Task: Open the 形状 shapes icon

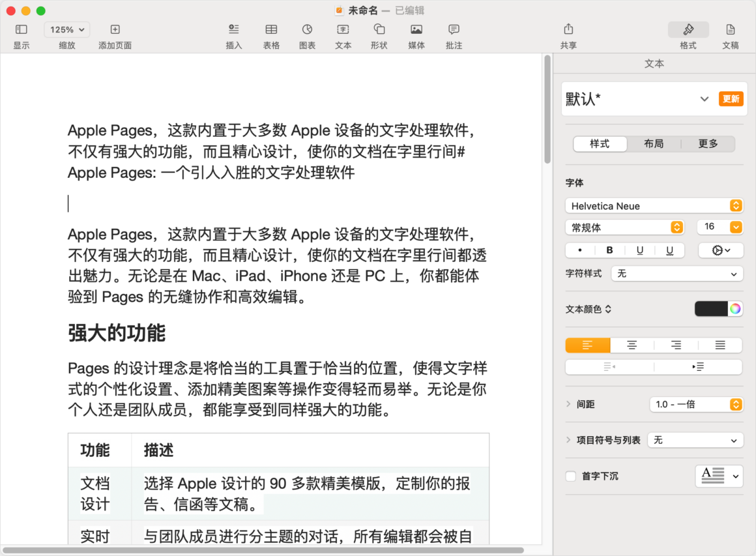Action: (379, 29)
